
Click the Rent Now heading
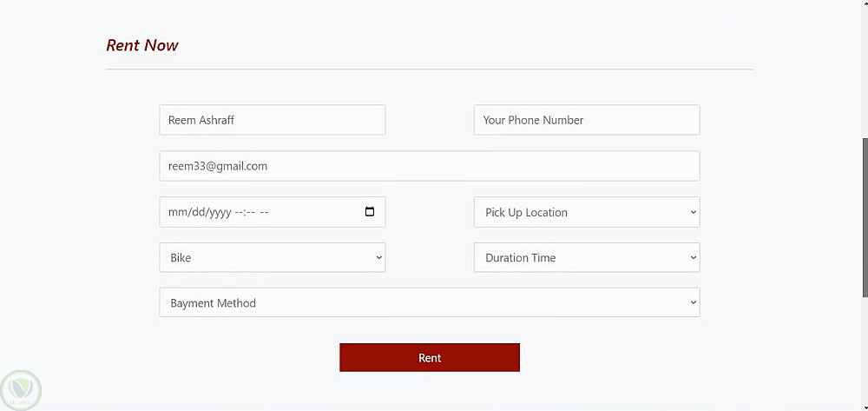pos(142,46)
